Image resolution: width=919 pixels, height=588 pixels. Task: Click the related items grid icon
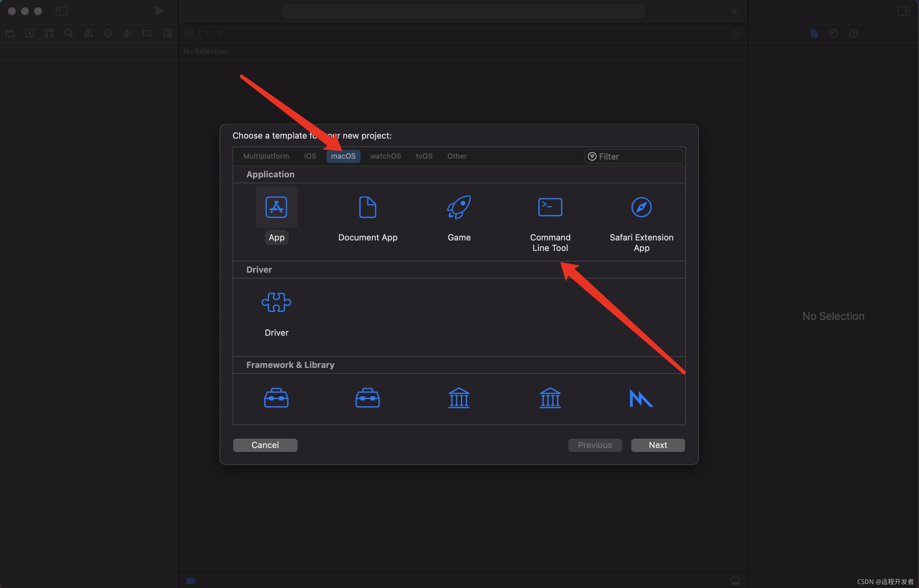(x=189, y=33)
